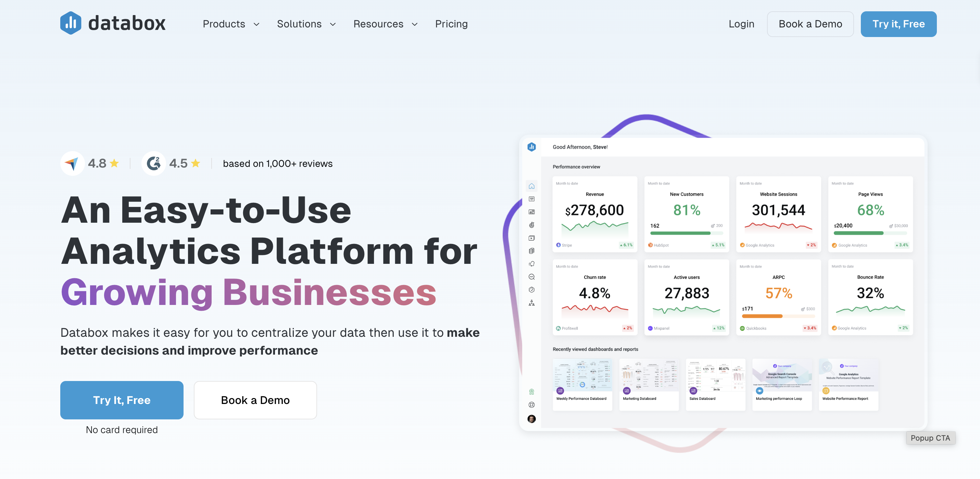Click the "6.1%" change badge on Revenue
980x479 pixels.
[x=626, y=245]
